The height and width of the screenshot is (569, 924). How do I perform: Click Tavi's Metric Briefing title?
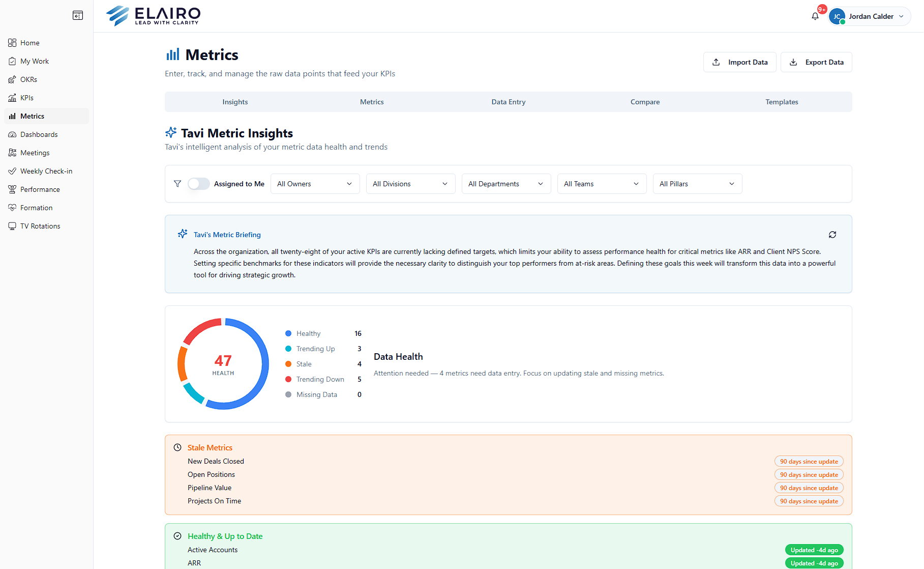click(x=227, y=235)
